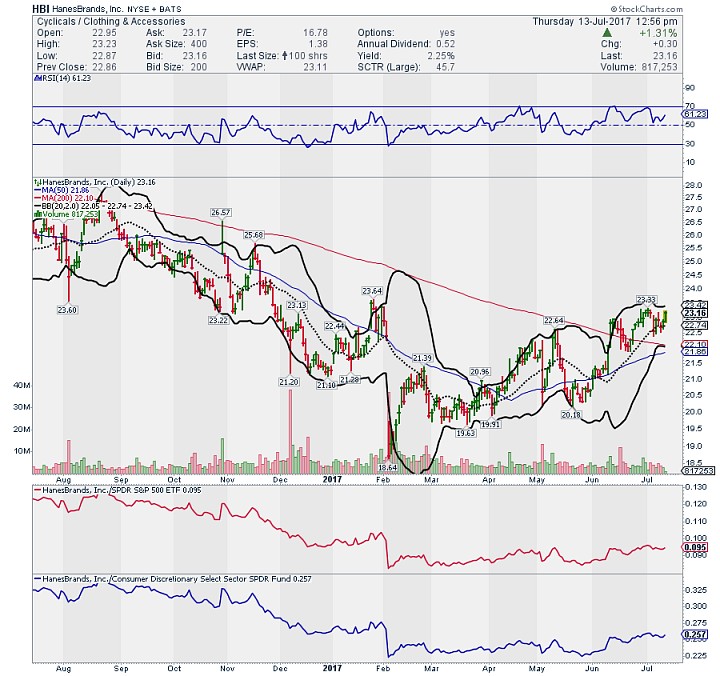Click the Bid Size value 200
Viewport: 720px width, 676px height.
[x=198, y=67]
